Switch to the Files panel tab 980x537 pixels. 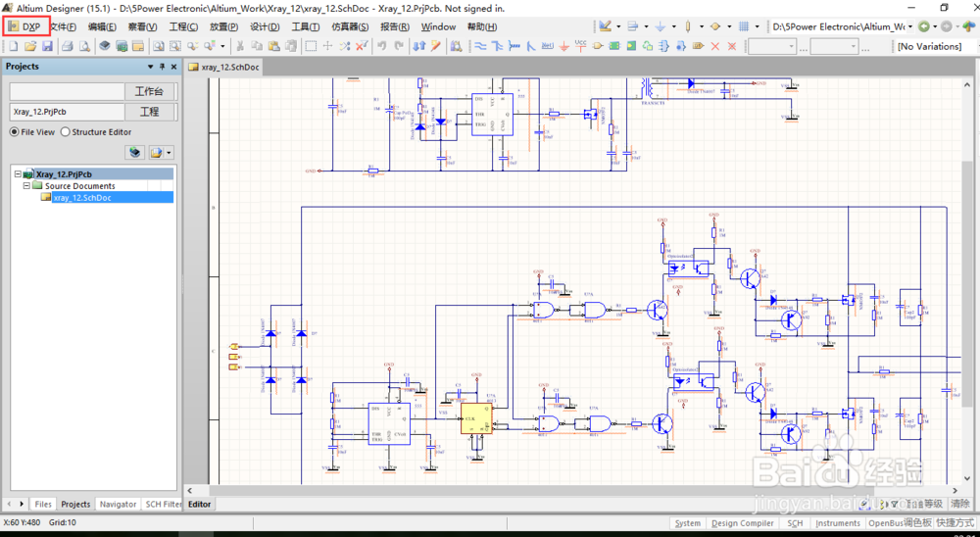[43, 504]
